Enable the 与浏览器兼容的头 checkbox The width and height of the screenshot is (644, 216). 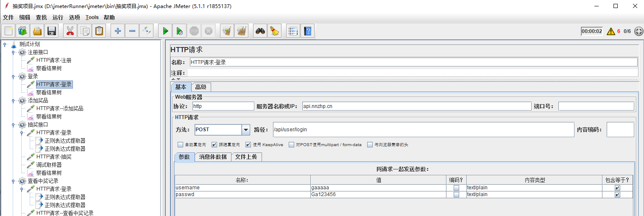pos(370,144)
